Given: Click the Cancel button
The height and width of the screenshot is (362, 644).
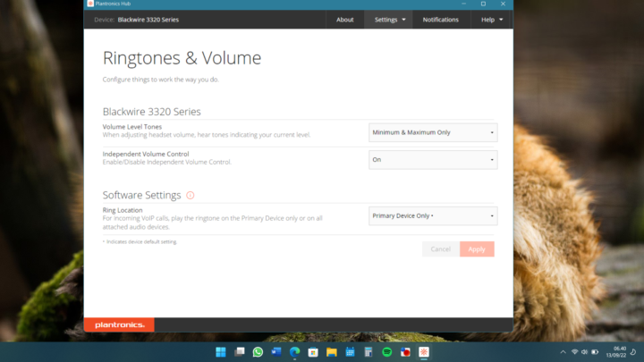Looking at the screenshot, I should 441,249.
